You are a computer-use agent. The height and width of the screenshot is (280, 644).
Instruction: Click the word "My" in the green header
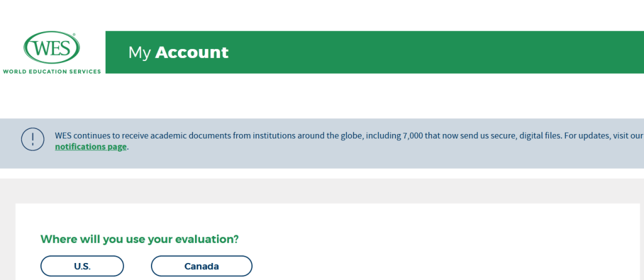pyautogui.click(x=139, y=52)
